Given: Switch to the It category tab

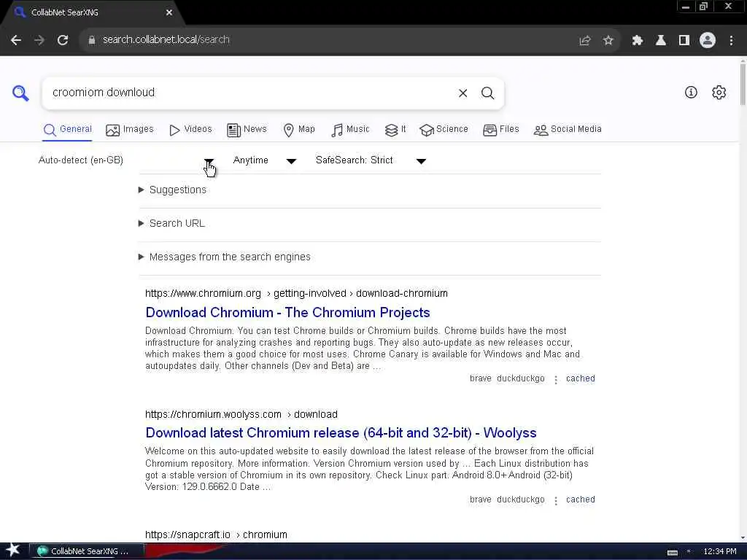Looking at the screenshot, I should (x=395, y=130).
